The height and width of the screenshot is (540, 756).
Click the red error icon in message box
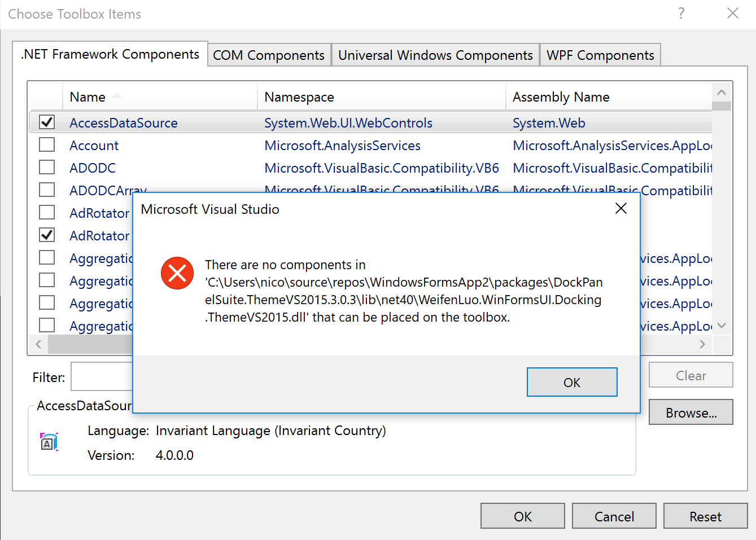177,273
